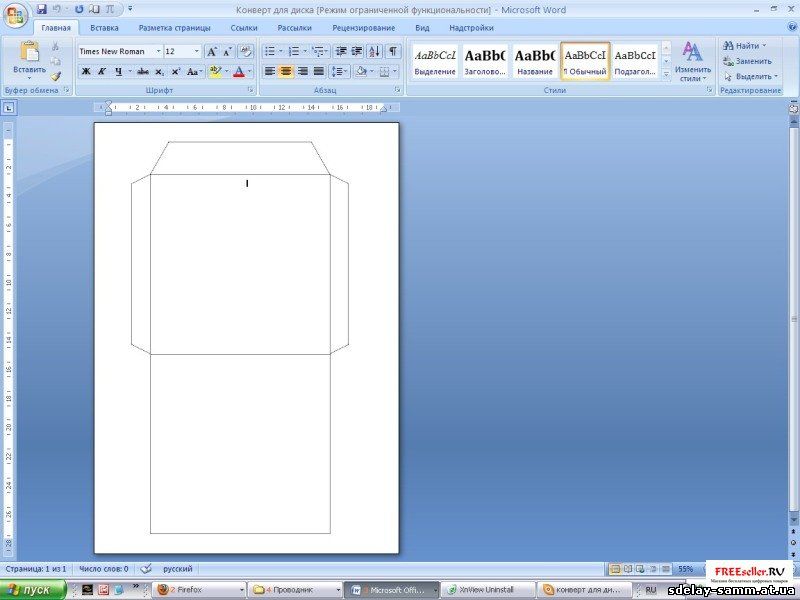Open the Font dialog launcher in Шрифт group
The height and width of the screenshot is (600, 800).
tap(251, 90)
